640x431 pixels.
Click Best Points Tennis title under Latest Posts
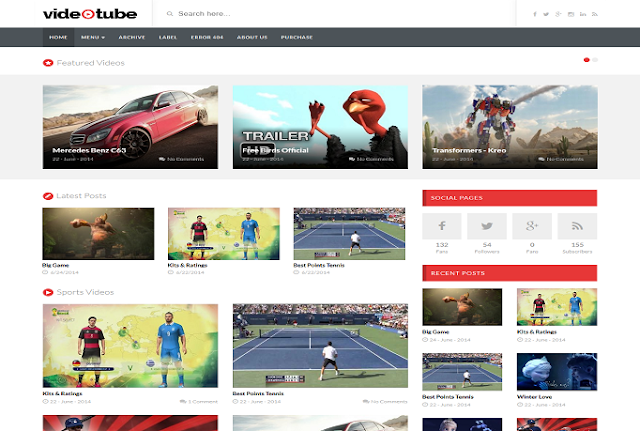[x=319, y=265]
